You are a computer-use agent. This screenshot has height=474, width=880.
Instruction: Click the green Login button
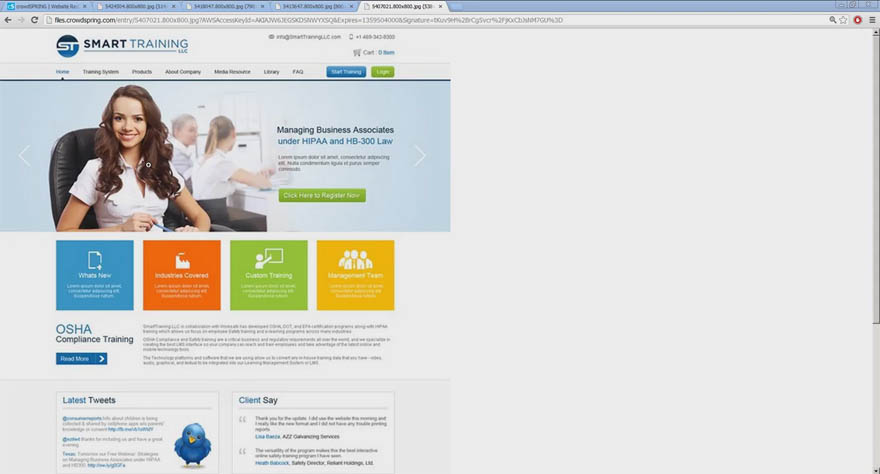(383, 72)
